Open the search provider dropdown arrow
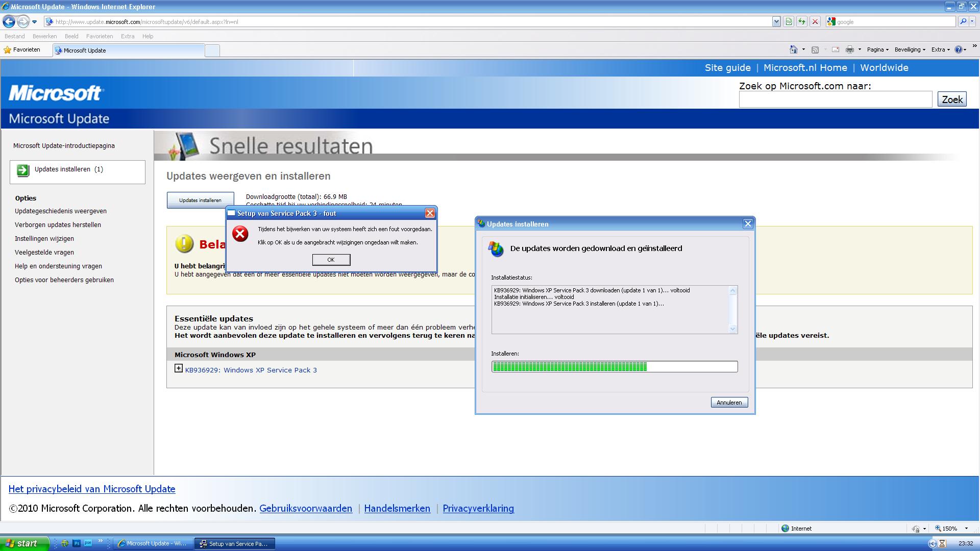Viewport: 980px width, 551px height. (x=972, y=21)
